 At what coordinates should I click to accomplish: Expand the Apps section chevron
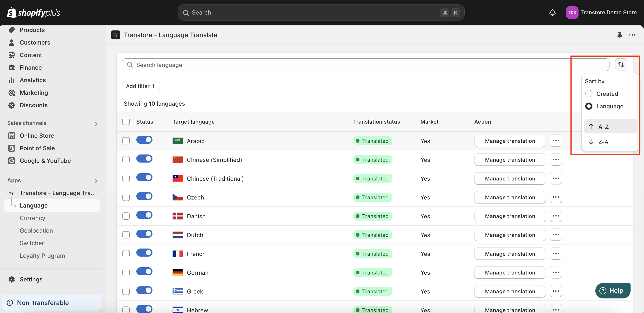(96, 181)
